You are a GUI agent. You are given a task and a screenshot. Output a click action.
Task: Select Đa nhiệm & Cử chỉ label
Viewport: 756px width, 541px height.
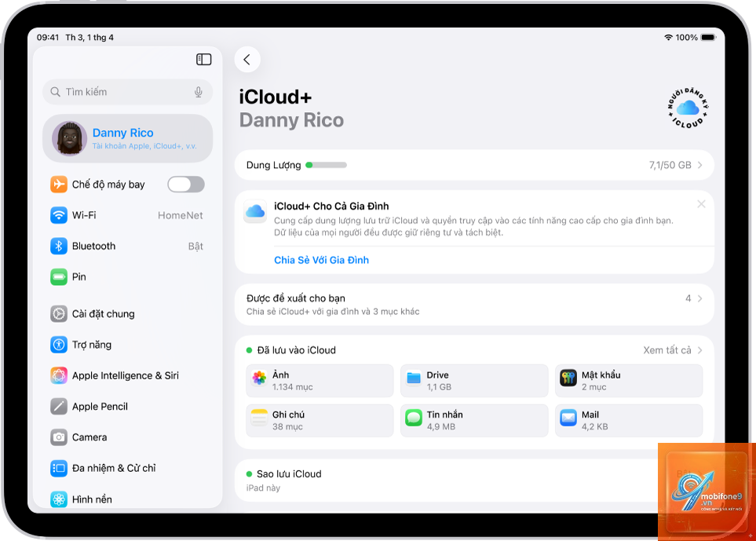click(114, 468)
